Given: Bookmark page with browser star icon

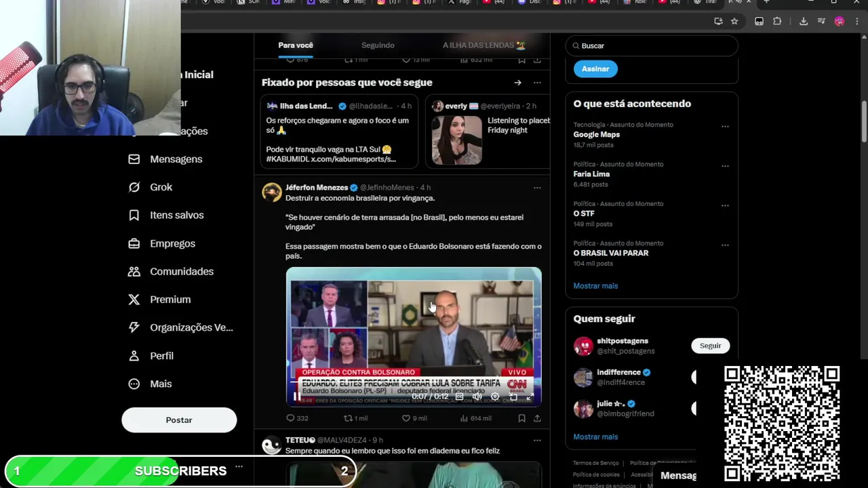Looking at the screenshot, I should point(734,22).
